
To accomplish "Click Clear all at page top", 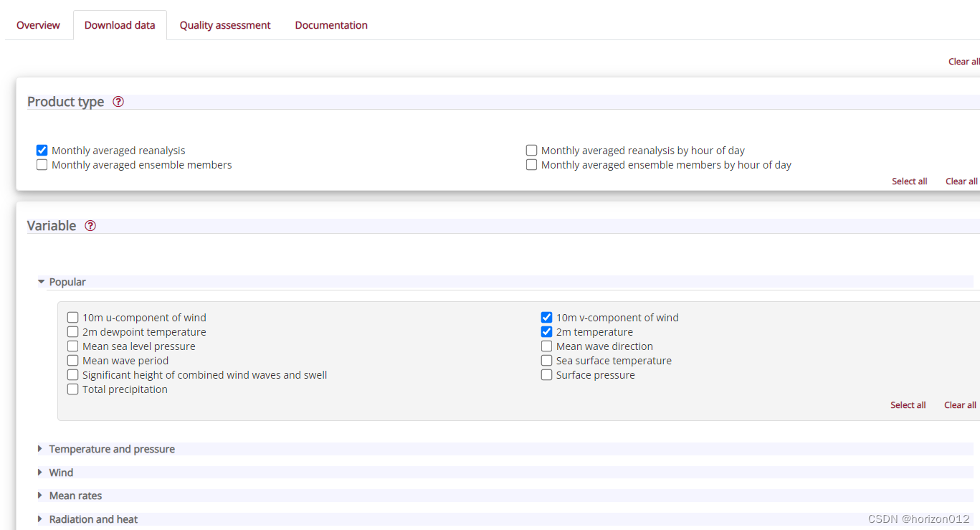I will tap(964, 62).
